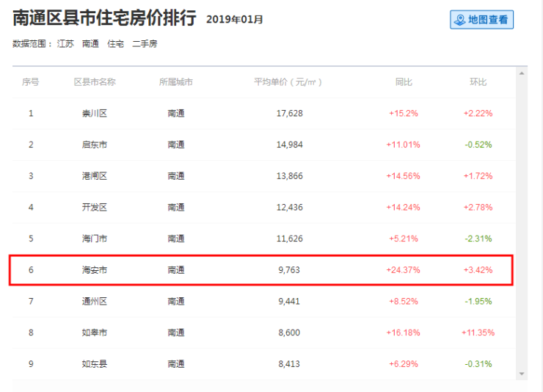The width and height of the screenshot is (543, 392).
Task: Click district name 开发区
Action: pyautogui.click(x=95, y=207)
